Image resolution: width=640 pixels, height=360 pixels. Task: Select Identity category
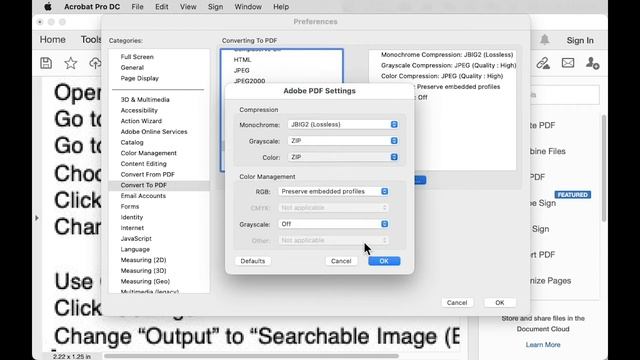132,217
